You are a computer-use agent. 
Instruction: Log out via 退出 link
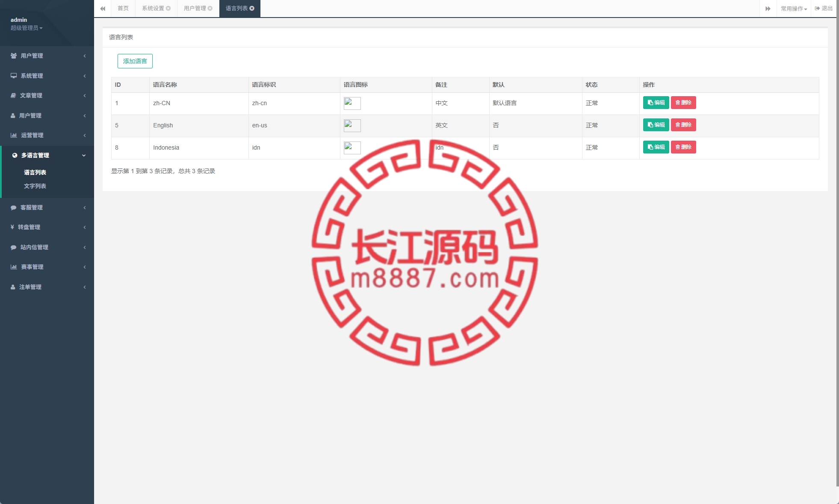824,8
